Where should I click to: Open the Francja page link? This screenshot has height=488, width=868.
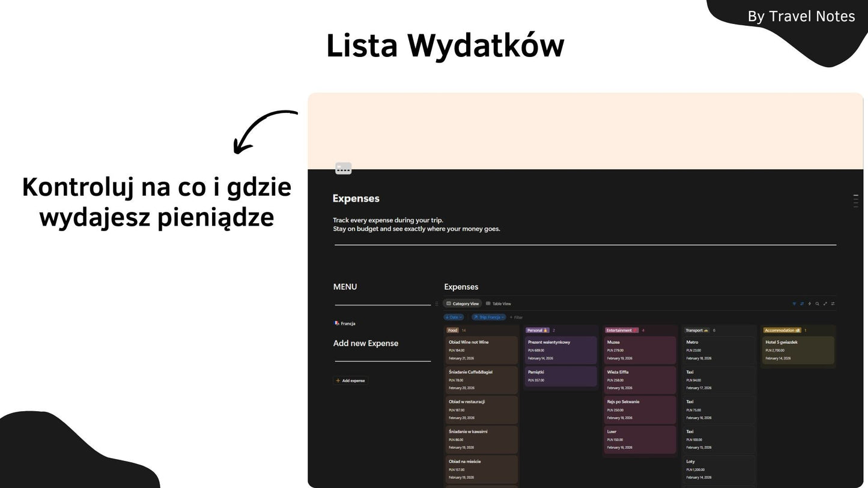click(345, 323)
